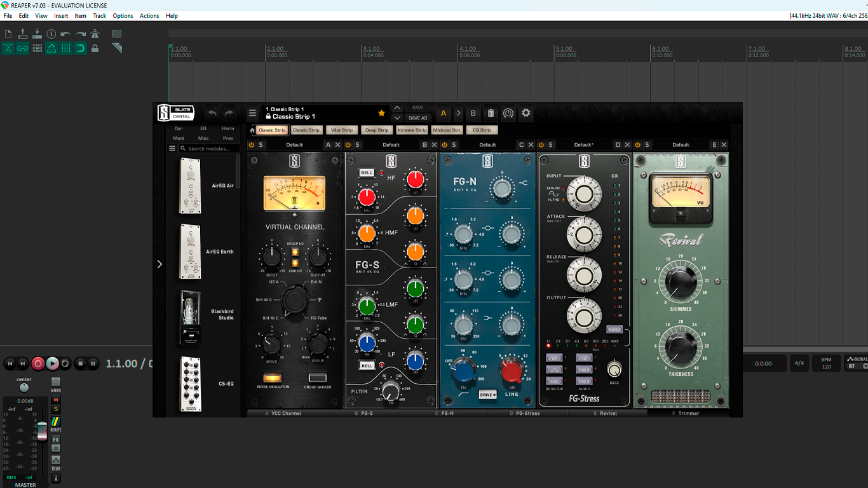Image resolution: width=868 pixels, height=488 pixels.
Task: Open the Insert menu
Action: [61, 16]
